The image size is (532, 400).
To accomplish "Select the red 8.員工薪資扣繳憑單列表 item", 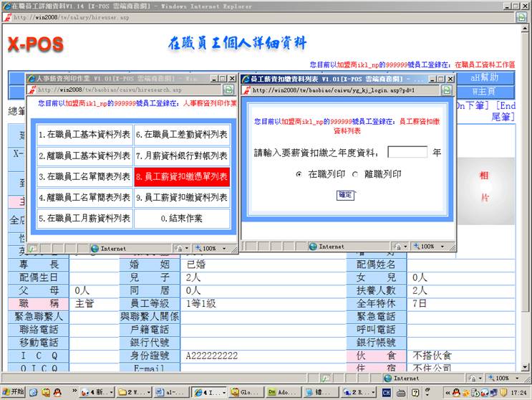I will tap(182, 176).
